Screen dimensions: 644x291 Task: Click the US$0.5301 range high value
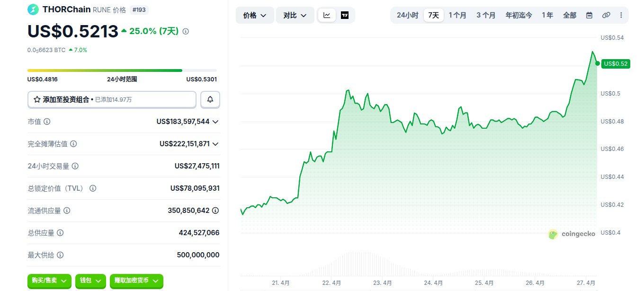coord(202,79)
